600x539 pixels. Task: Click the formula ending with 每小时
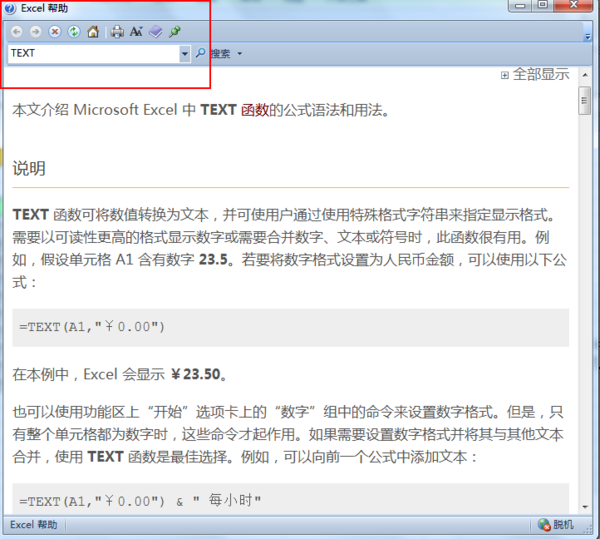[x=140, y=501]
